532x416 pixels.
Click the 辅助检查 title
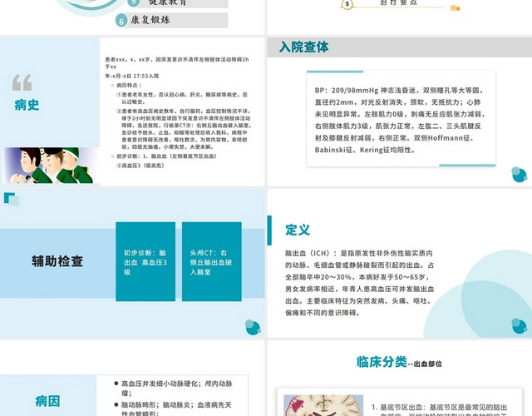57,261
